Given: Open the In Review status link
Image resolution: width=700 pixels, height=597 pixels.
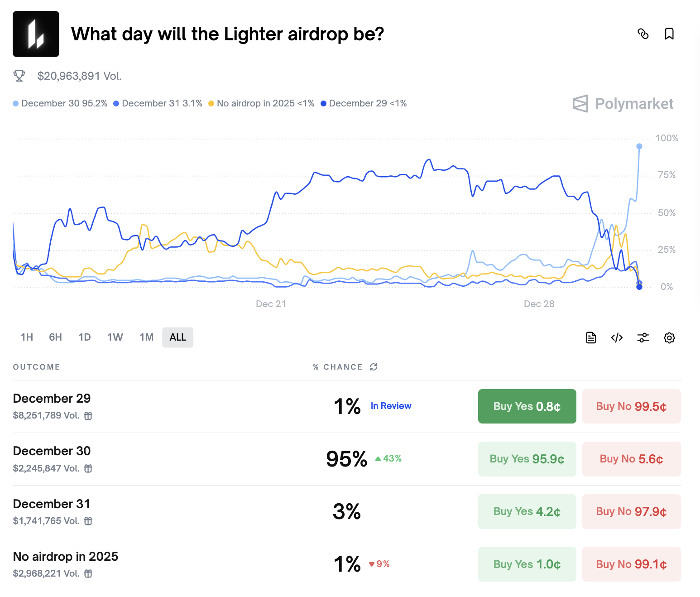Looking at the screenshot, I should coord(391,406).
